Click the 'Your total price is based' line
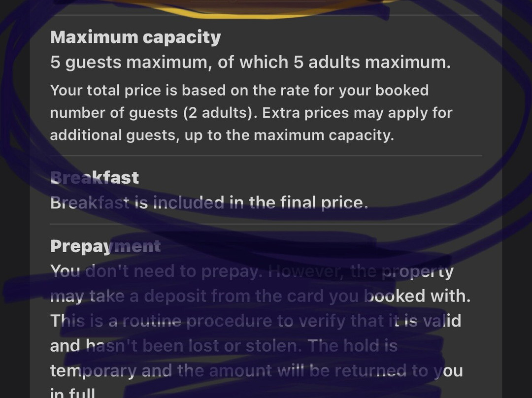The image size is (532, 398). (x=239, y=91)
